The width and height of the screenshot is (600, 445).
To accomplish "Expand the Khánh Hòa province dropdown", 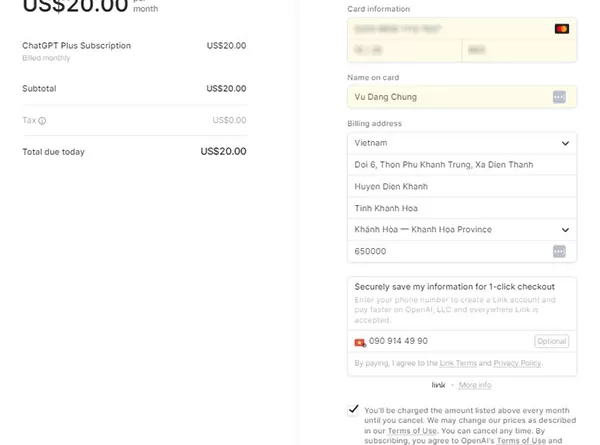I will (462, 230).
